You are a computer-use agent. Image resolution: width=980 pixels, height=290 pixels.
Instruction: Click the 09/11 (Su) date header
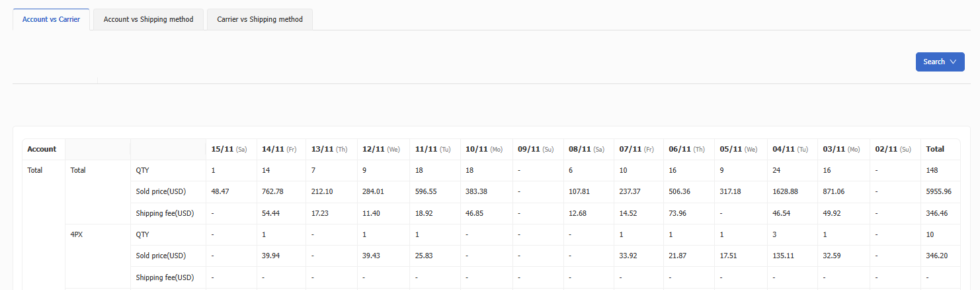click(536, 149)
